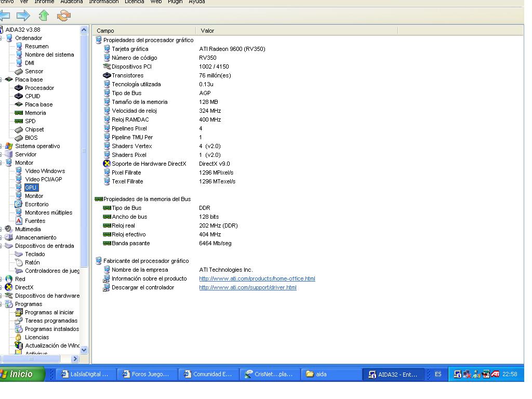This screenshot has width=532, height=399.
Task: Click the Multimedia speaker icon
Action: (9, 229)
